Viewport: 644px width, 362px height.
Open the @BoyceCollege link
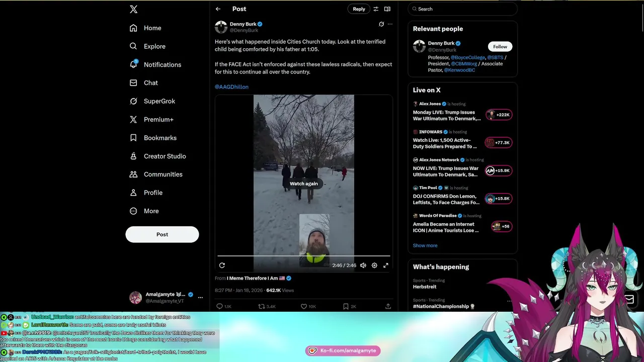click(x=467, y=58)
